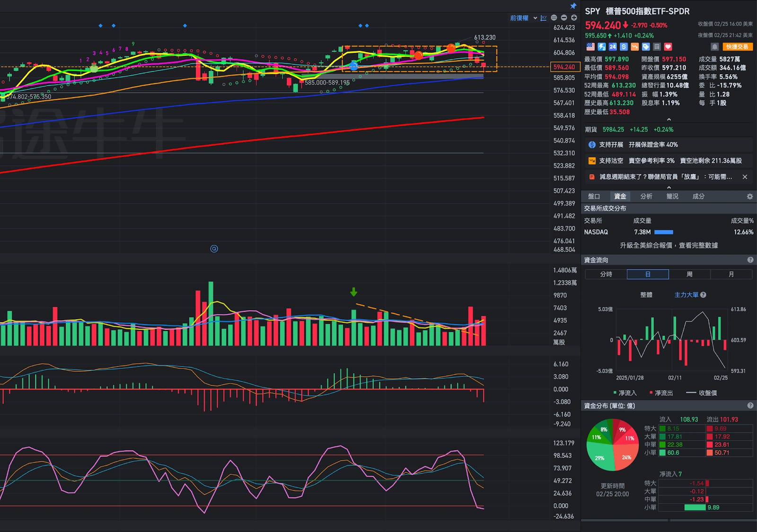Viewport: 757px width, 532px height.
Task: Select the 月 fund flow period
Action: coord(731,274)
